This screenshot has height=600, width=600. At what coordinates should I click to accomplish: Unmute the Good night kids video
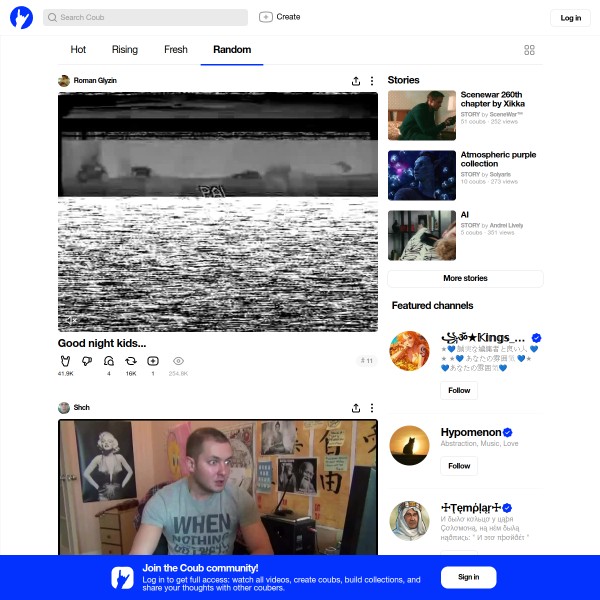[71, 321]
